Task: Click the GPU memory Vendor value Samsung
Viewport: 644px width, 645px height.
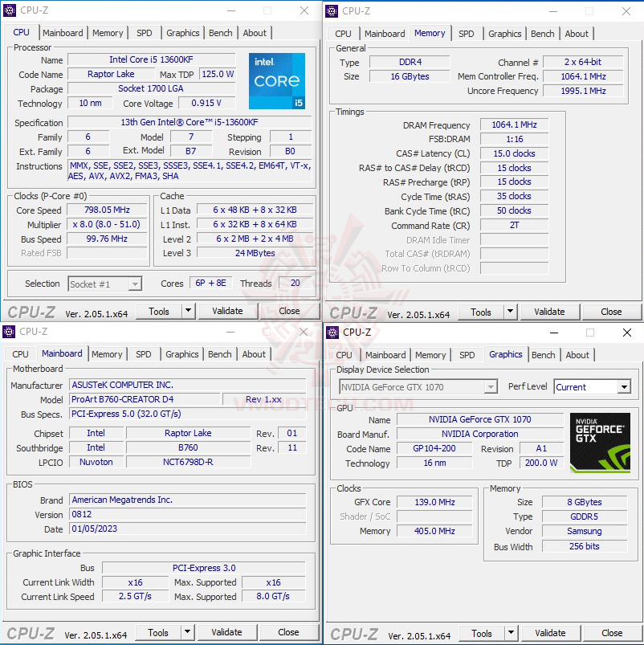Action: 585,531
